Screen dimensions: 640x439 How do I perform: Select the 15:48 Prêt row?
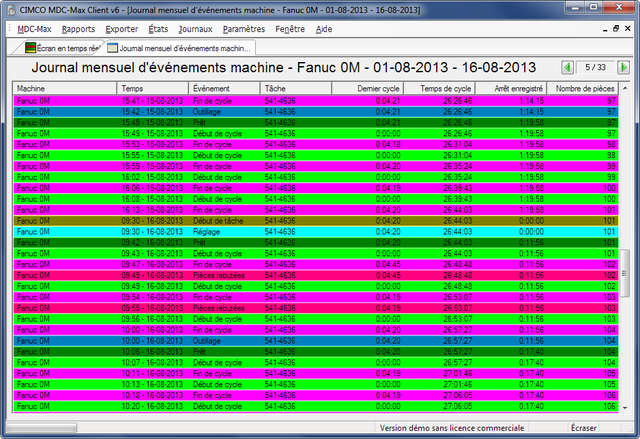pyautogui.click(x=316, y=122)
